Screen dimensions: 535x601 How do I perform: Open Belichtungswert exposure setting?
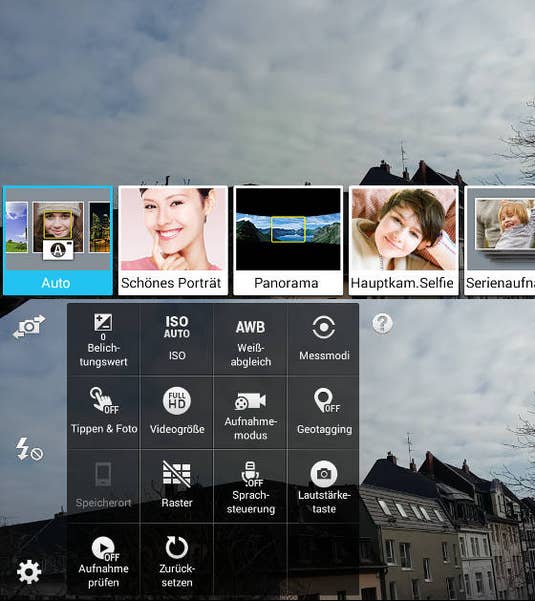coord(103,340)
